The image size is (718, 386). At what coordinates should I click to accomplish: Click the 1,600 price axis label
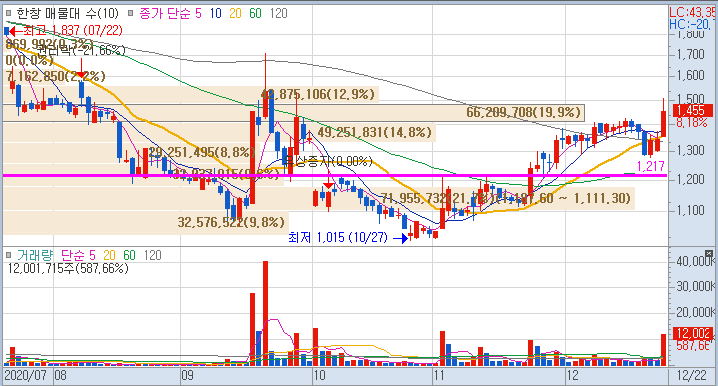click(691, 75)
